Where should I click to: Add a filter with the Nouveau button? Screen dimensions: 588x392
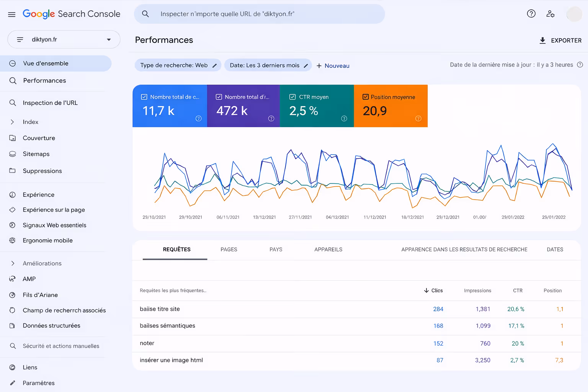[333, 65]
